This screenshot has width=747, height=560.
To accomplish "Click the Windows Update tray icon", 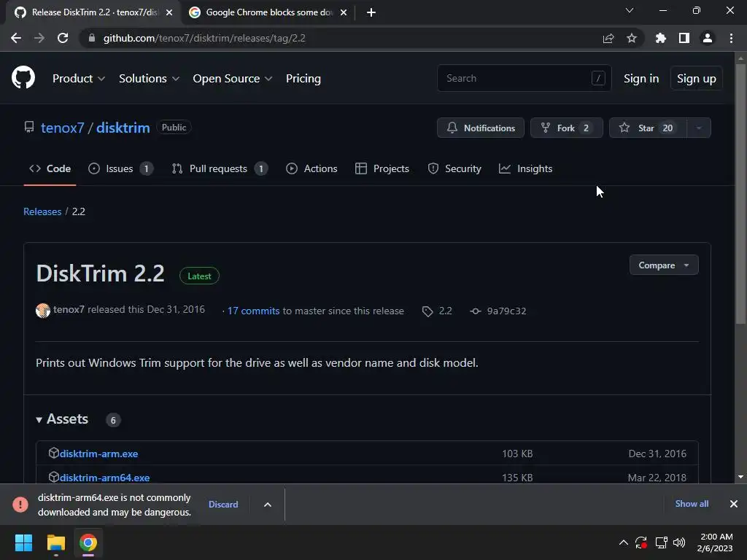I will (641, 542).
